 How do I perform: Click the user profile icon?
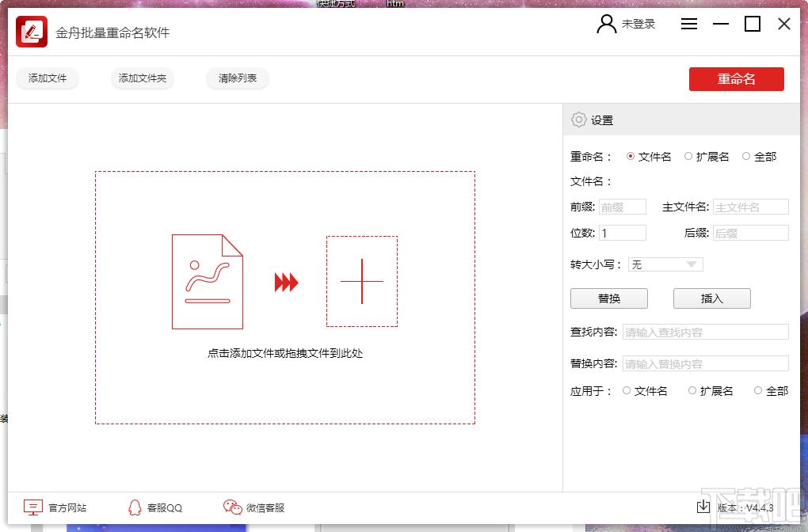coord(607,25)
